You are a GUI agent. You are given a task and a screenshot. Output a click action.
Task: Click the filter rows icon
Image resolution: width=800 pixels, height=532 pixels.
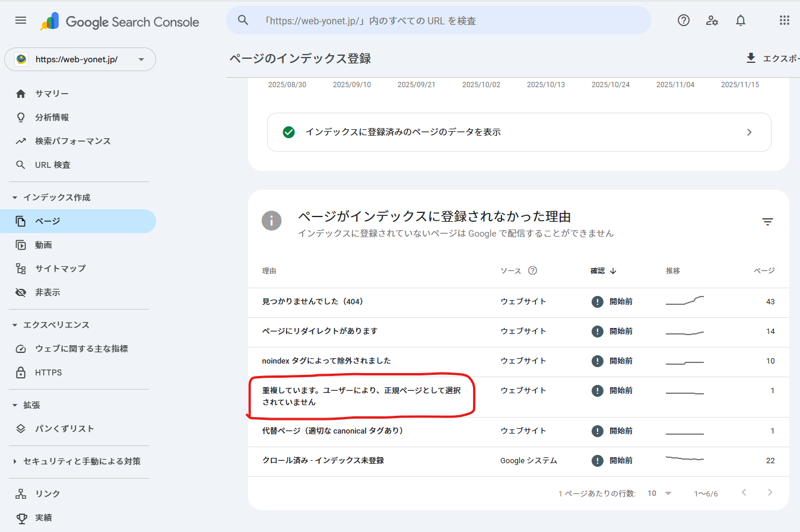(x=767, y=221)
